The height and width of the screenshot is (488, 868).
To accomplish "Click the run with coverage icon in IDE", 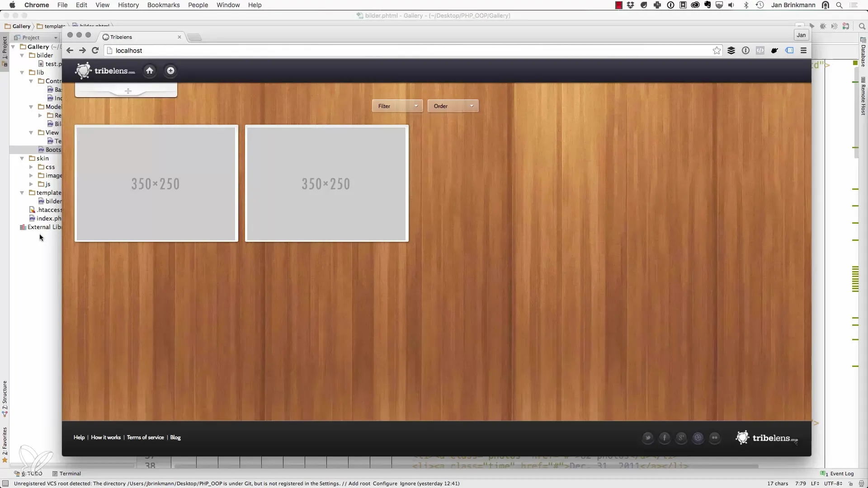I will coord(835,26).
